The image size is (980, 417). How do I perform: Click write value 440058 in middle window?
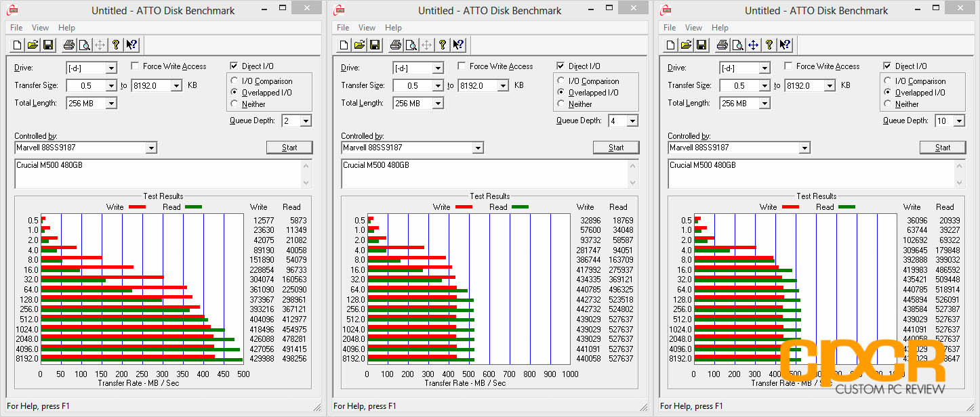click(x=588, y=359)
